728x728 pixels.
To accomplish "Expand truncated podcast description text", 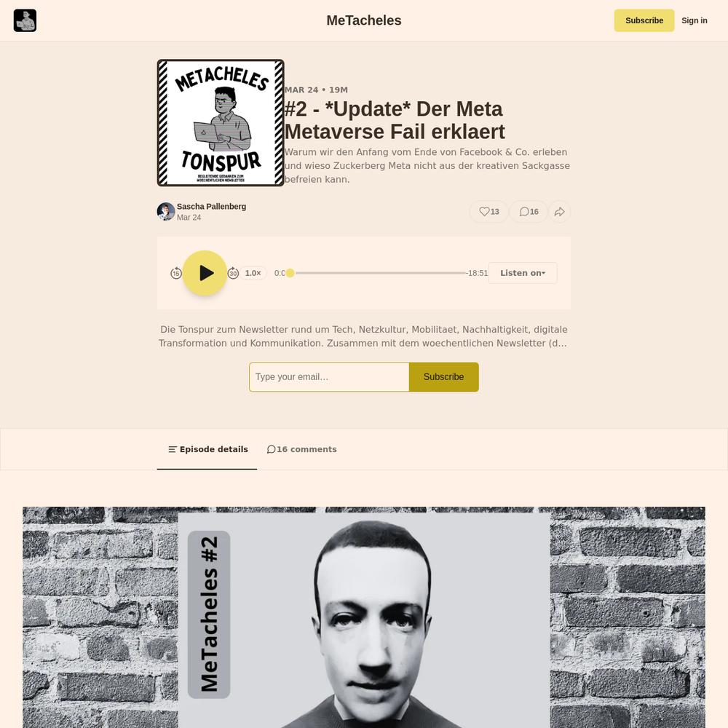I will (x=363, y=336).
